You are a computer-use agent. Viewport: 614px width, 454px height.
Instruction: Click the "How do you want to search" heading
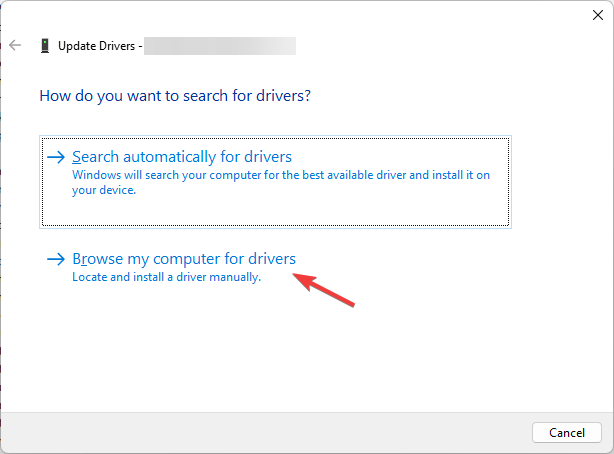[x=175, y=96]
